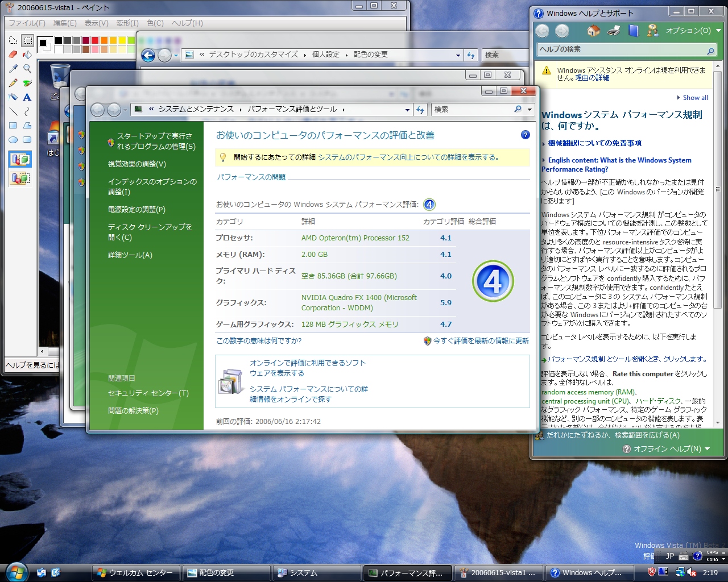728x582 pixels.
Task: Open 理由の詳細 link in Help window
Action: point(592,78)
